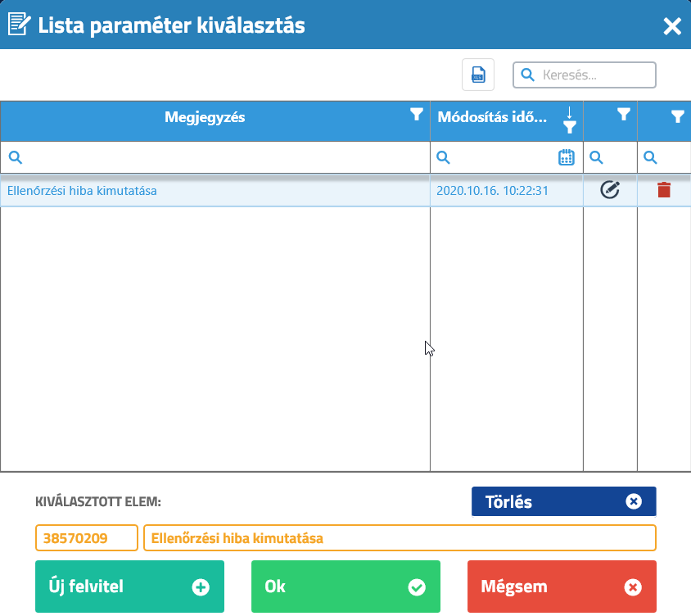Sort by the Módosítás idő column header

(x=492, y=117)
